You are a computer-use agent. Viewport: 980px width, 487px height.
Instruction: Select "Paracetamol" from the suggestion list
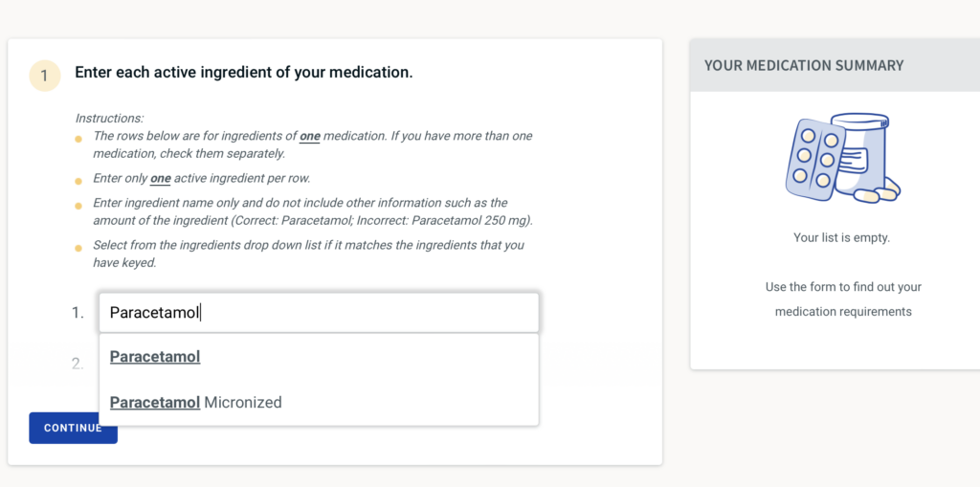(155, 357)
